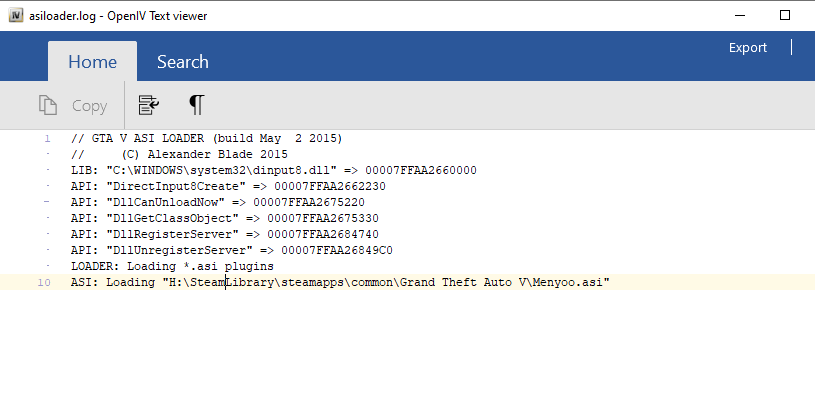Image resolution: width=815 pixels, height=420 pixels.
Task: Toggle the word wrap icon
Action: (x=149, y=105)
